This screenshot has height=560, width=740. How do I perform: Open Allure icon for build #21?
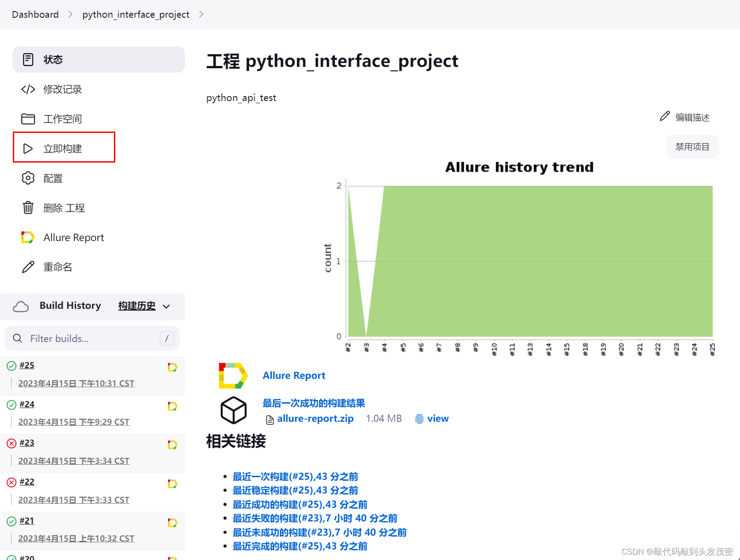point(172,523)
